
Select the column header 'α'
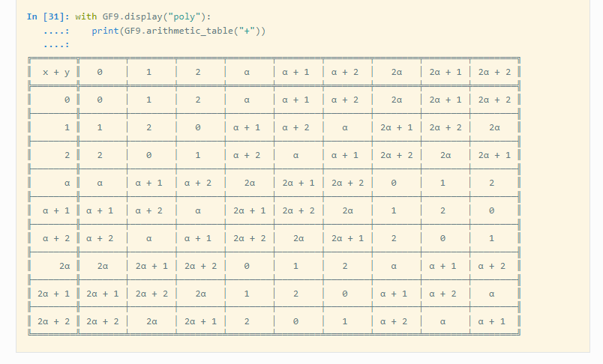click(x=247, y=72)
